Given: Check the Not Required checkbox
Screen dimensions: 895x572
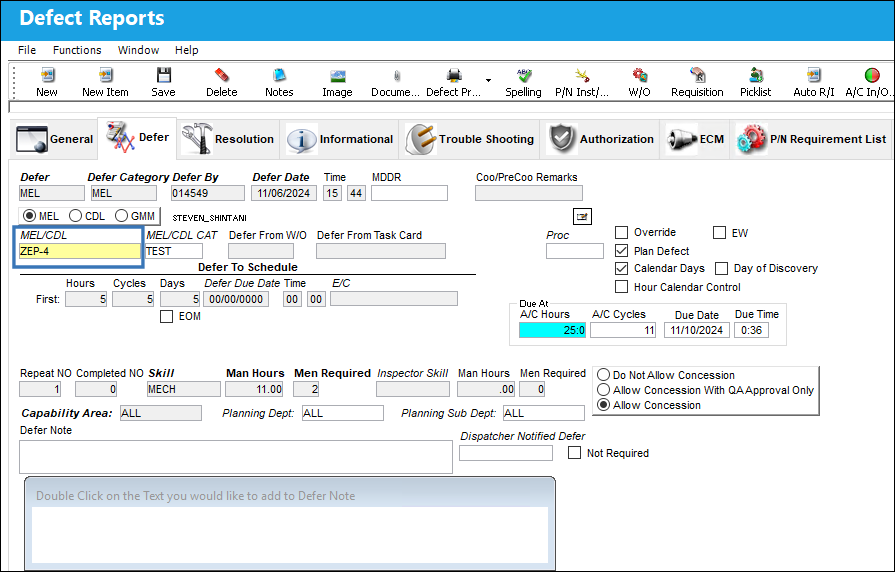Looking at the screenshot, I should [x=575, y=453].
